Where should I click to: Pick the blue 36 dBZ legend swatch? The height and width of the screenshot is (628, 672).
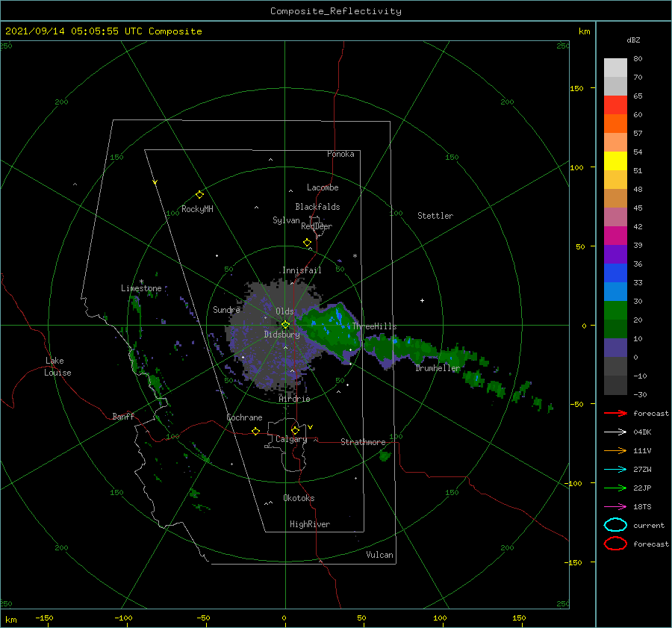click(615, 273)
